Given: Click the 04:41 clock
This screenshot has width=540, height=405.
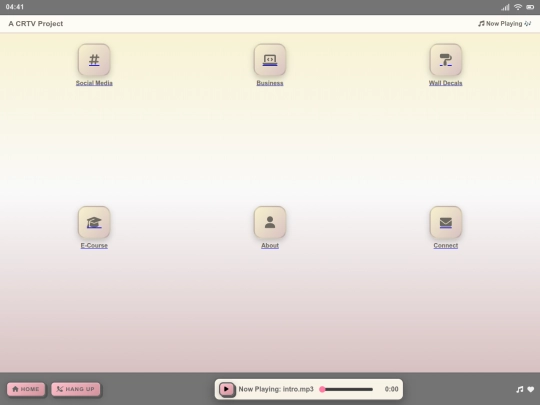Looking at the screenshot, I should tap(14, 7).
